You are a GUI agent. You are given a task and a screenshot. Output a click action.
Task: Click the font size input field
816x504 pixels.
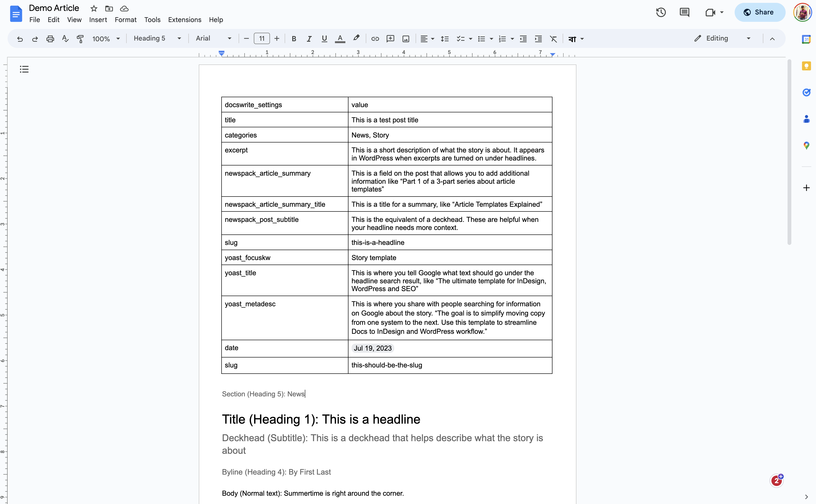click(x=261, y=38)
